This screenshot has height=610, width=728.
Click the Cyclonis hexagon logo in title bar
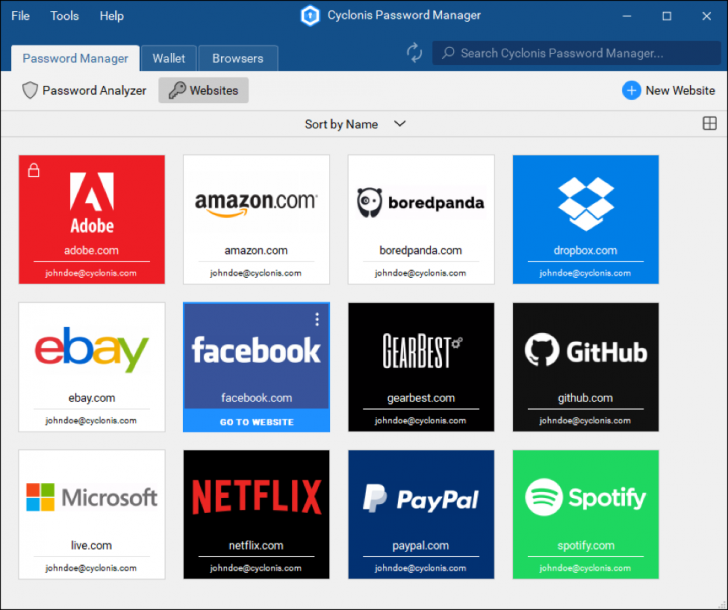310,16
